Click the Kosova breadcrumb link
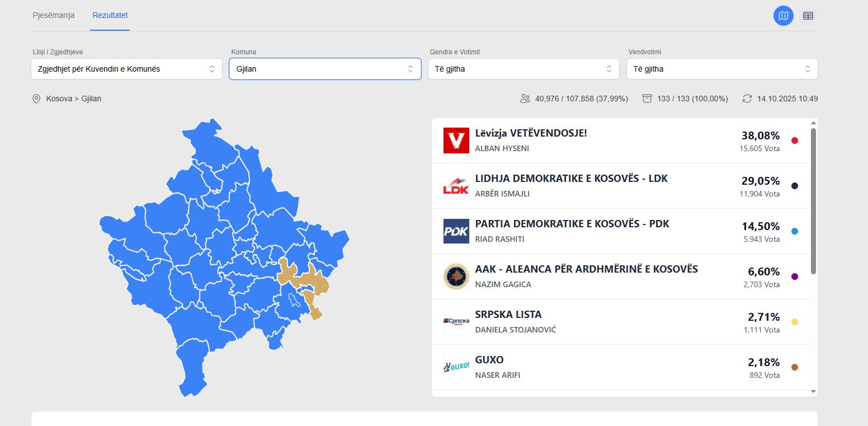The image size is (868, 426). pyautogui.click(x=59, y=99)
